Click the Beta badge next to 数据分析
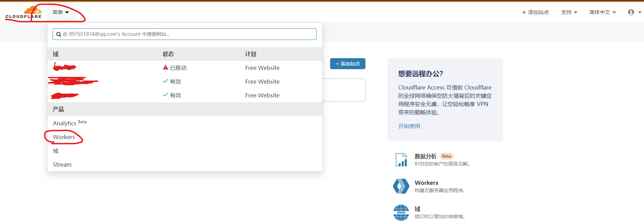This screenshot has height=222, width=644. pyautogui.click(x=447, y=156)
